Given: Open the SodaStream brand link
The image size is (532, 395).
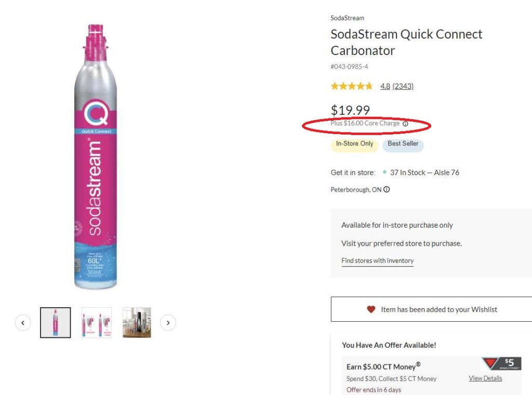Looking at the screenshot, I should tap(347, 18).
